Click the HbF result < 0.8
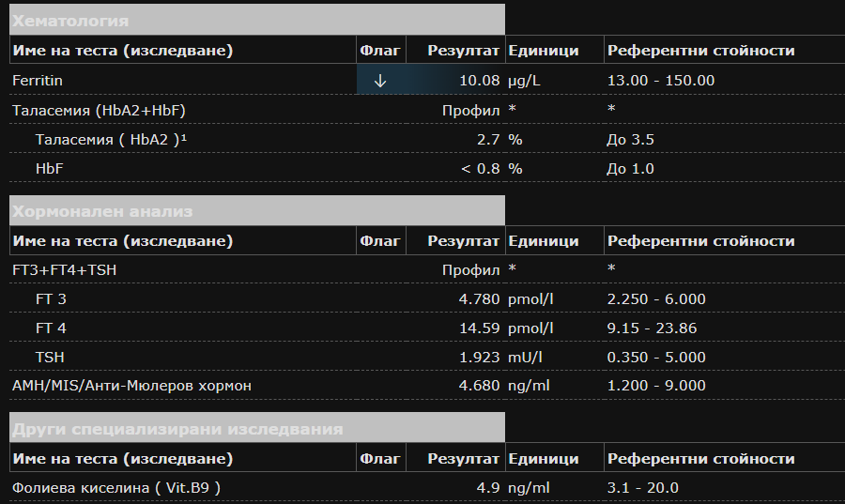The image size is (845, 504). tap(480, 169)
